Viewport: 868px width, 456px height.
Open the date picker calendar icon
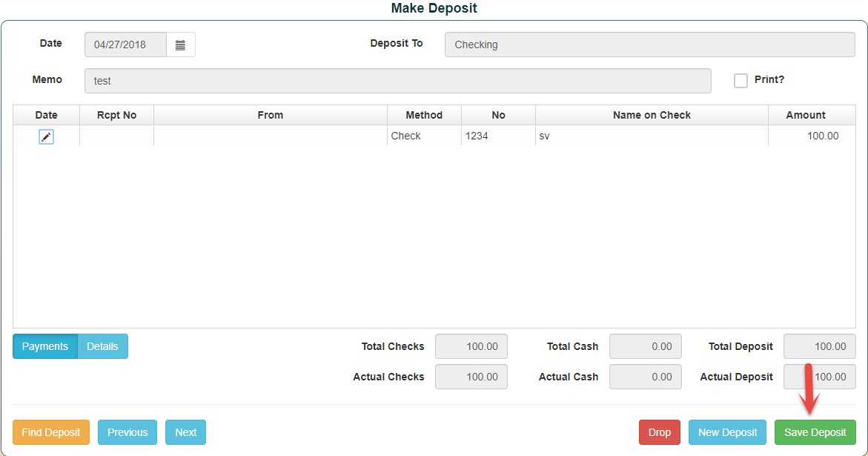(x=180, y=45)
